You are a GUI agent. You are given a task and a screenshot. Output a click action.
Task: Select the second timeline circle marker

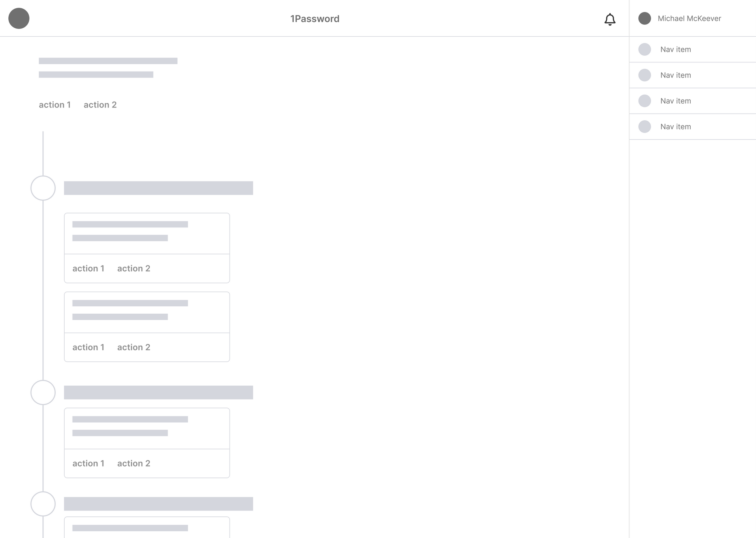pyautogui.click(x=43, y=392)
